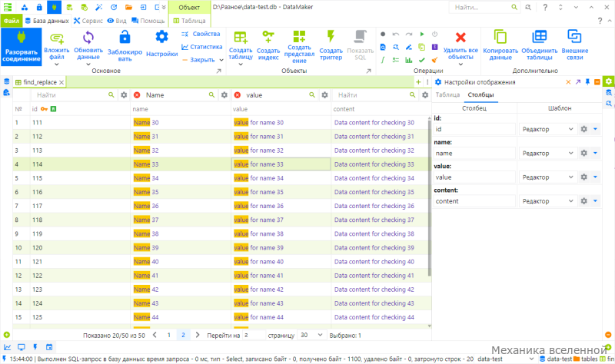Click Статистика button
Image resolution: width=615 pixels, height=364 pixels.
coord(202,47)
